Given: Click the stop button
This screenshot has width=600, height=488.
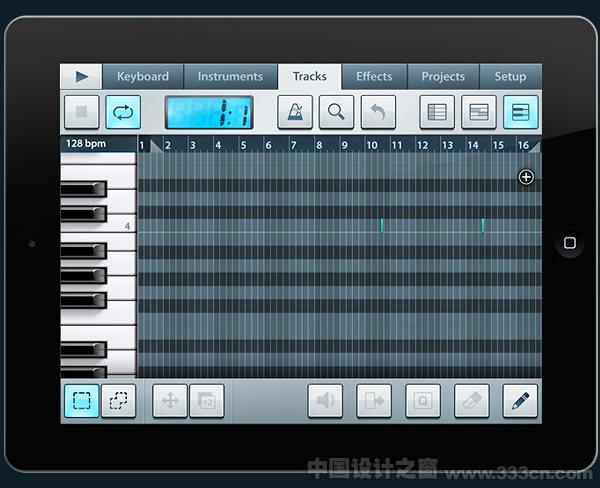Looking at the screenshot, I should click(x=82, y=112).
